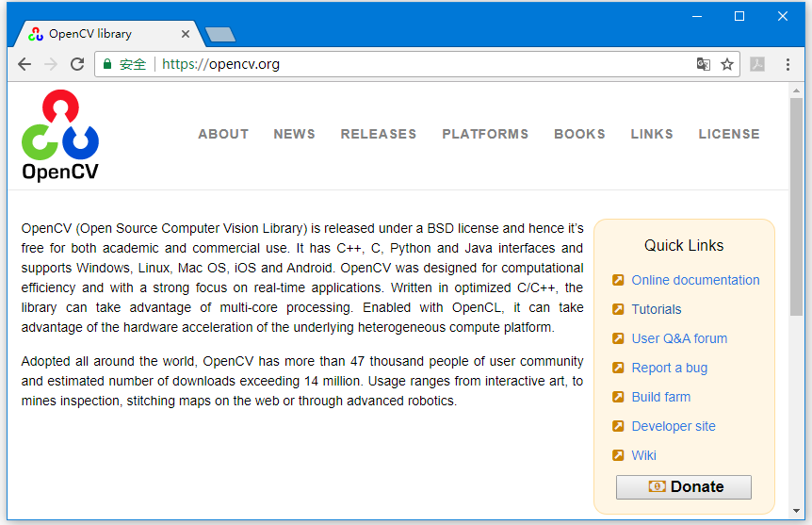Follow the Report a bug link
812x525 pixels.
click(x=669, y=368)
